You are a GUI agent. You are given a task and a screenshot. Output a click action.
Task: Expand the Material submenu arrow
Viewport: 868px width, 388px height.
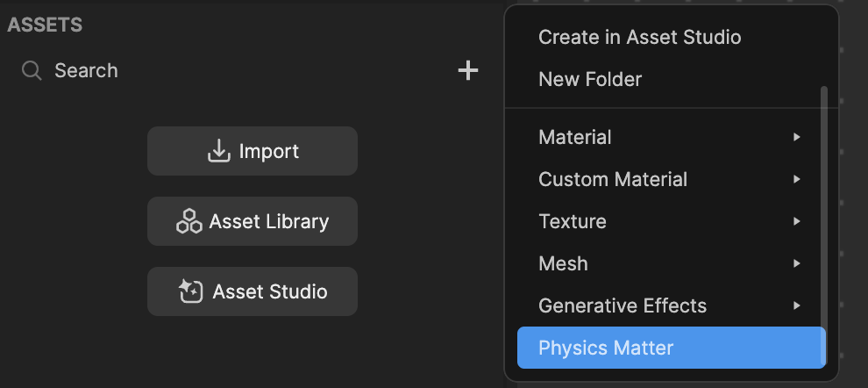tap(797, 137)
